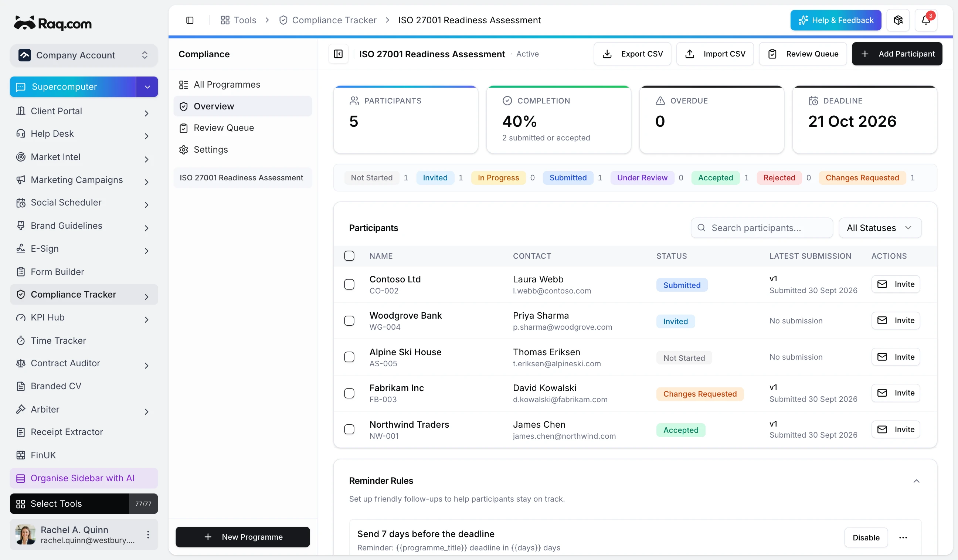Open FinUK tool
Viewport: 958px width, 560px height.
(x=84, y=455)
